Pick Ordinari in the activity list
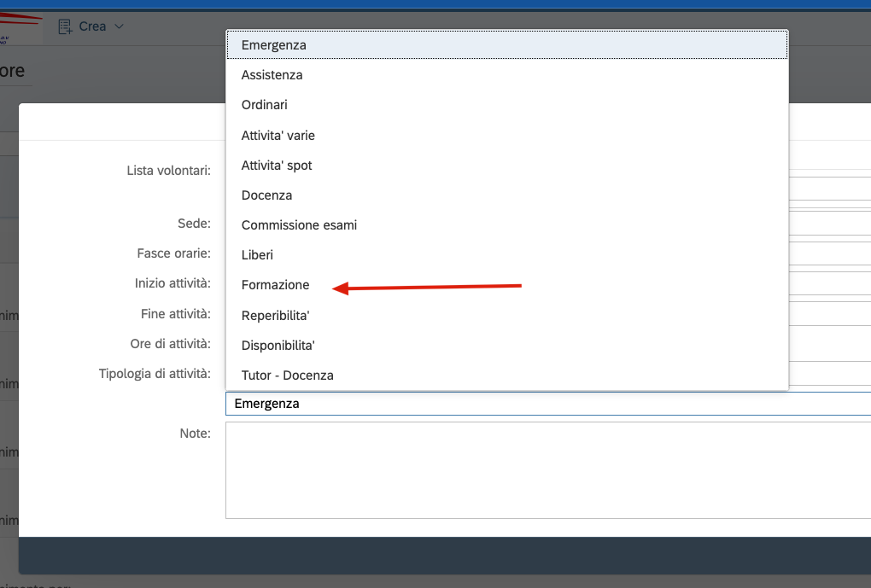The image size is (871, 588). tap(264, 105)
